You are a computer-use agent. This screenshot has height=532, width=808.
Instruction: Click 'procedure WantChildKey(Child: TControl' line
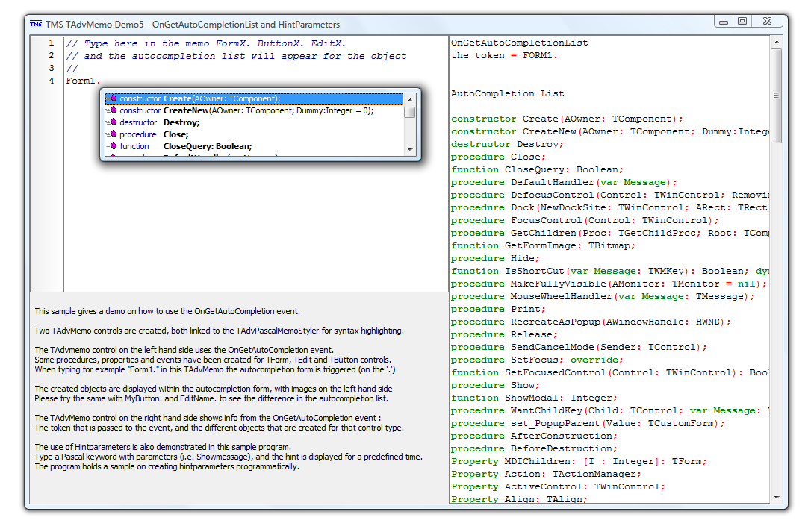[x=609, y=410]
